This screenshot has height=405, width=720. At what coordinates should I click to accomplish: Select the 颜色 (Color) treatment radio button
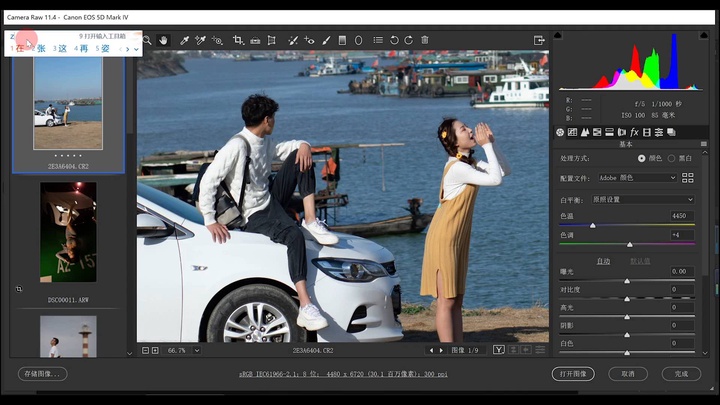pyautogui.click(x=641, y=158)
